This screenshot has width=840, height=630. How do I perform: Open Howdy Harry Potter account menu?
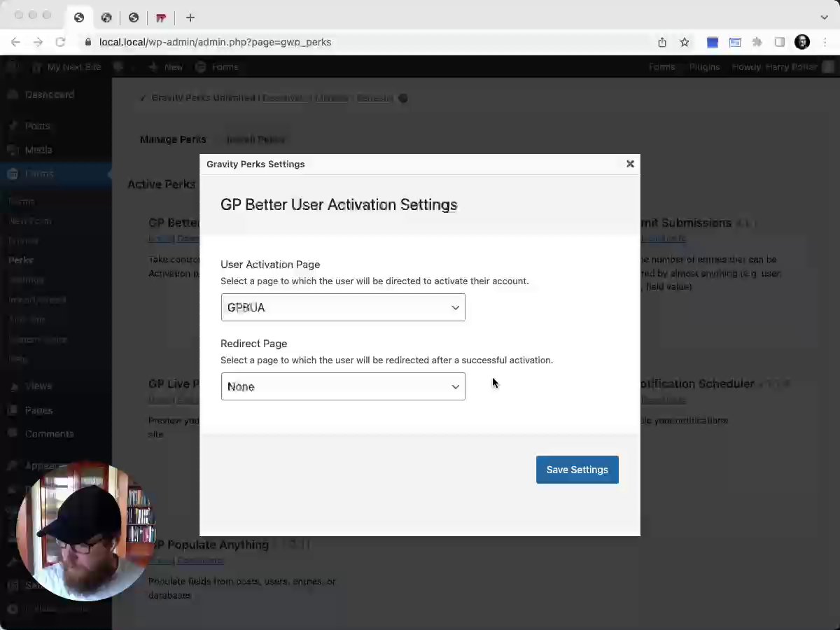pos(783,67)
